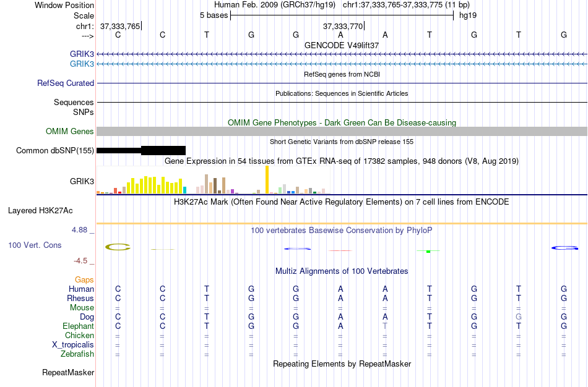
Task: Click the tallest yellow bar in GTEx chart
Action: click(x=267, y=179)
